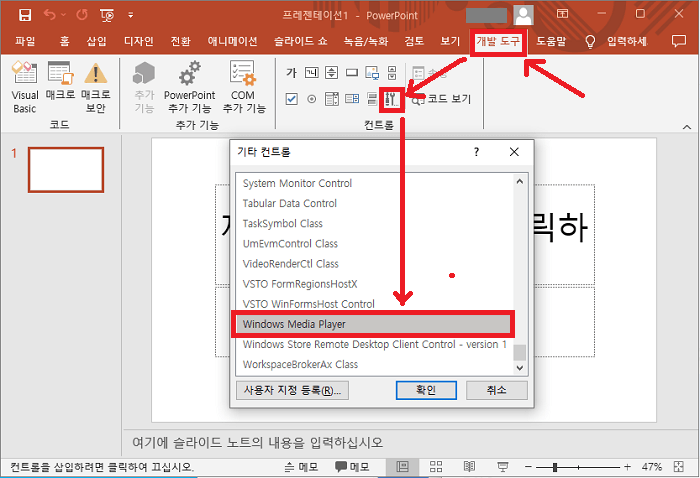
Task: Insert the Check Box control
Action: [292, 99]
